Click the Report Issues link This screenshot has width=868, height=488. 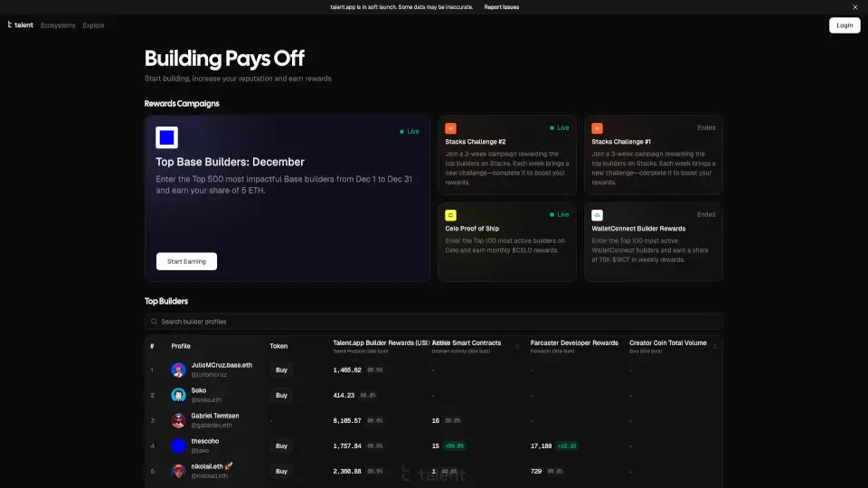(502, 7)
